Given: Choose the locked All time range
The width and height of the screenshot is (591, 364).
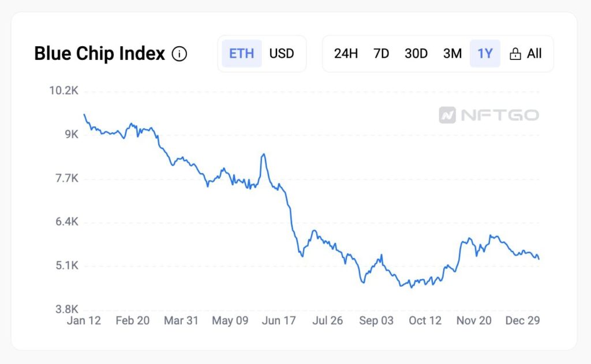Looking at the screenshot, I should coord(534,54).
